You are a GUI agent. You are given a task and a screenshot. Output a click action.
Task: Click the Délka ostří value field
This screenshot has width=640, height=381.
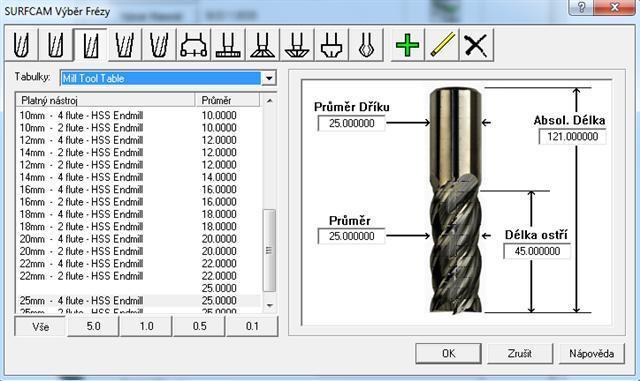point(537,251)
